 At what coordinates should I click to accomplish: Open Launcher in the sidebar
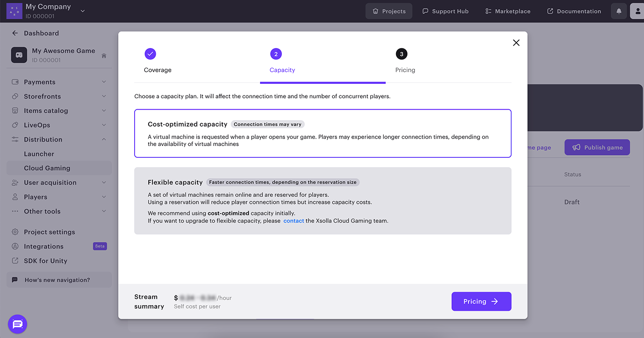pos(39,154)
